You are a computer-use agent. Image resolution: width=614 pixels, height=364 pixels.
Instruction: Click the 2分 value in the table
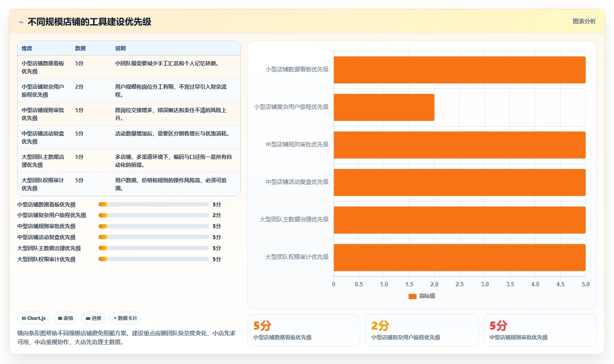tap(79, 87)
